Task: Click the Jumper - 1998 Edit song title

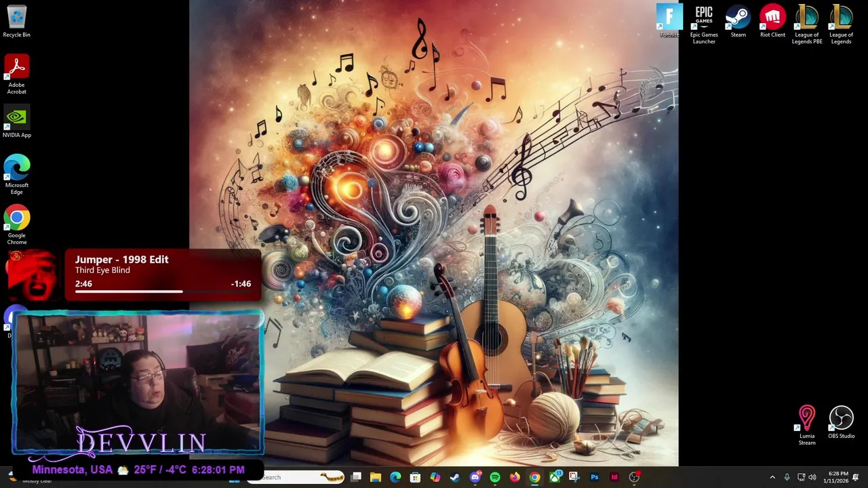Action: pyautogui.click(x=122, y=260)
